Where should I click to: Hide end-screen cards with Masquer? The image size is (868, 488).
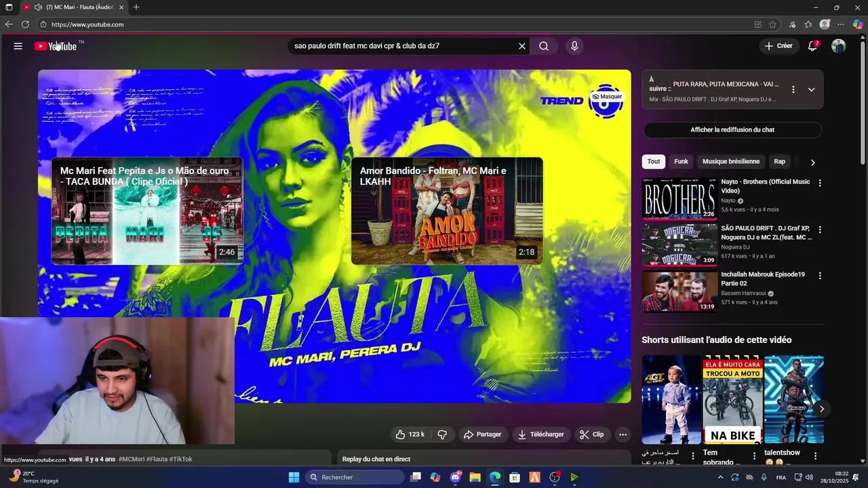point(607,97)
